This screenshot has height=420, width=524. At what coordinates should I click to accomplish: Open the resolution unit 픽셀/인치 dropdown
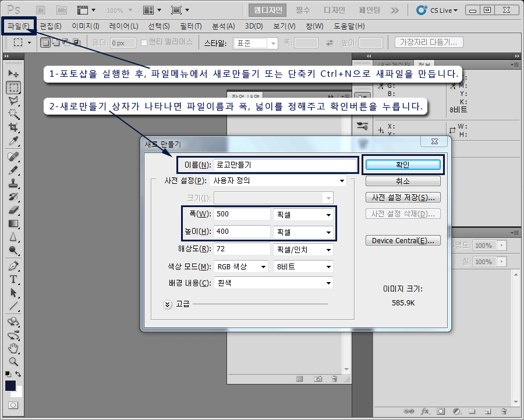pyautogui.click(x=303, y=250)
